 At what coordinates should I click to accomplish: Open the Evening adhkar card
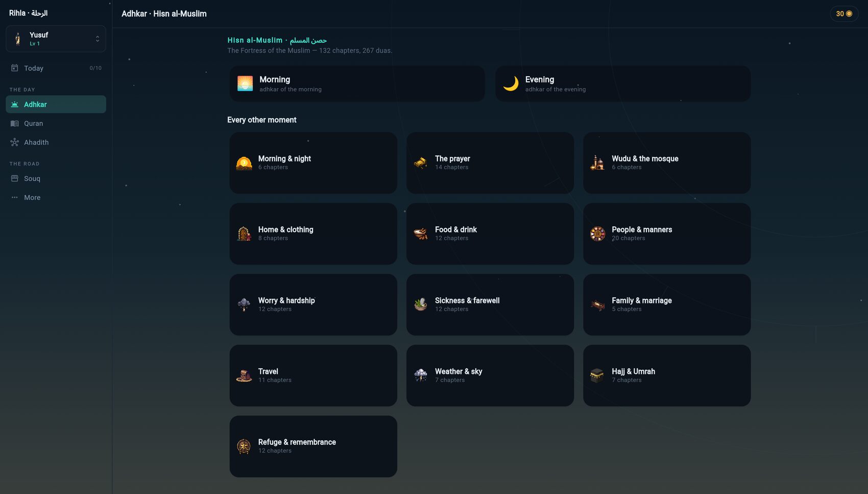tap(623, 83)
